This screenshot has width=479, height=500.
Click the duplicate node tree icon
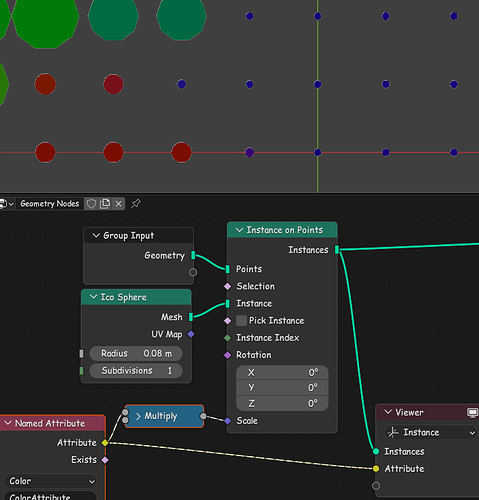105,204
